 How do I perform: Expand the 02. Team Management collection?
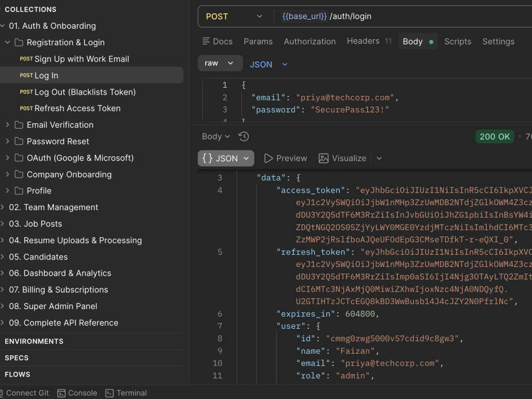(3, 207)
